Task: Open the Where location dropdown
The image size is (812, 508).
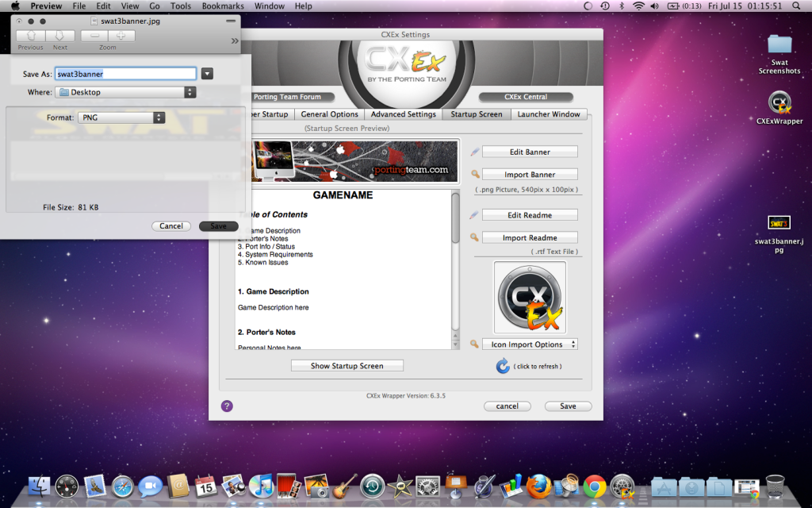Action: [x=126, y=92]
